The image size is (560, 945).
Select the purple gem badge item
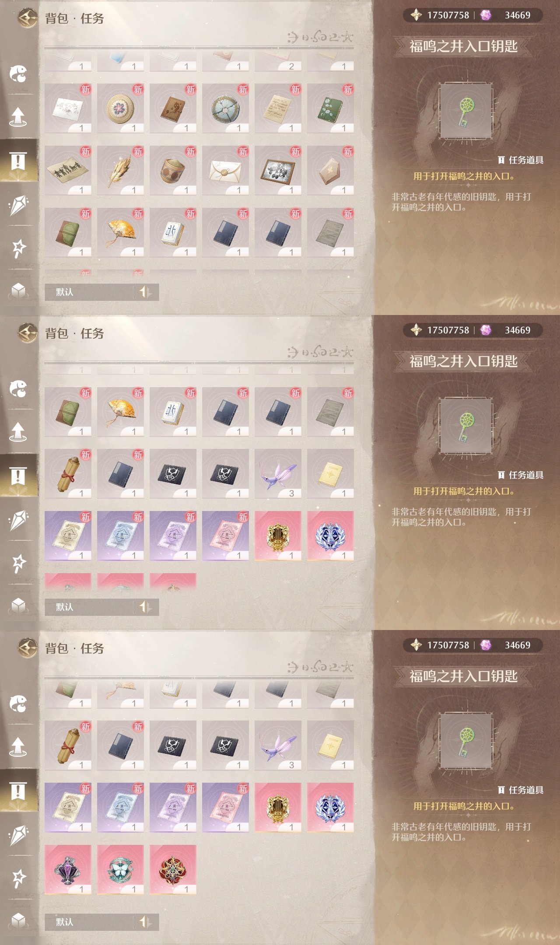[68, 870]
